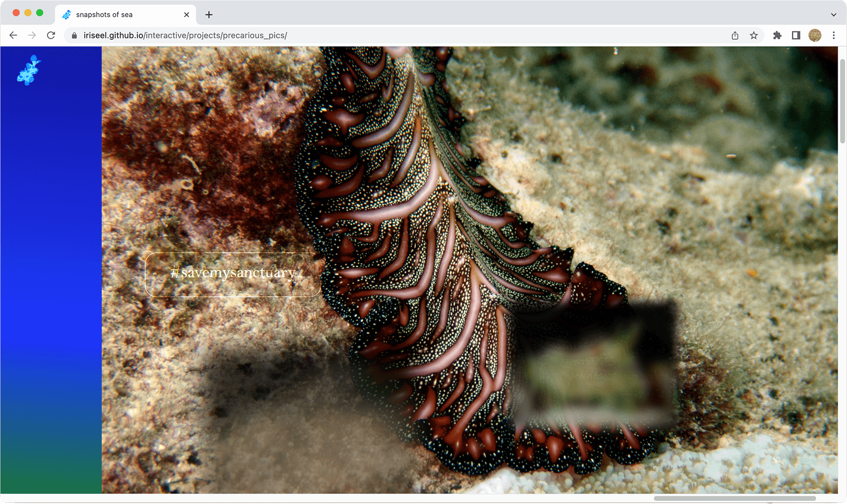The image size is (847, 504).
Task: Click the horizontal scrollbar thumb
Action: point(735,498)
